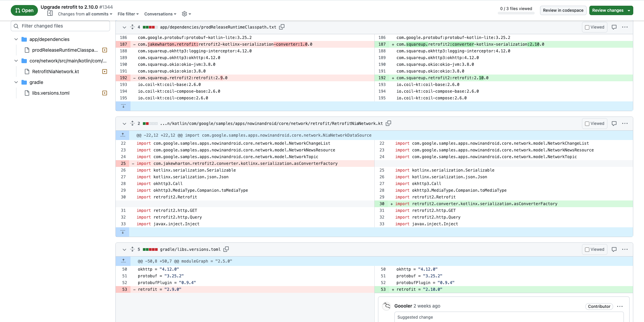
Task: Click added line 30 asConverterFactory import
Action: (x=503, y=204)
